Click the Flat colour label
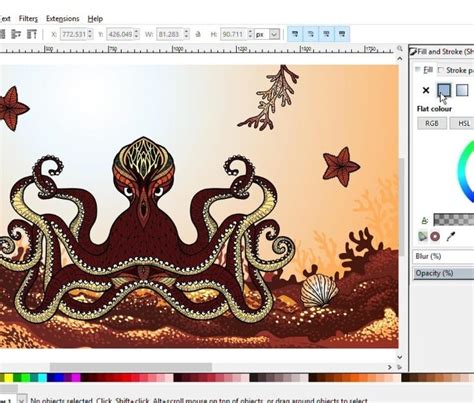This screenshot has width=474, height=403. click(x=434, y=109)
